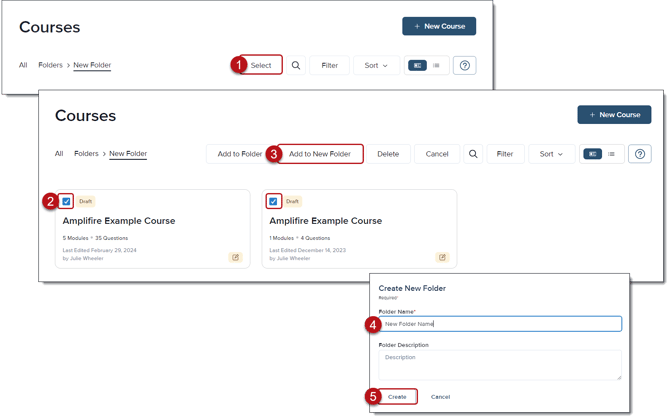Open the help question mark in the top panel

point(464,66)
